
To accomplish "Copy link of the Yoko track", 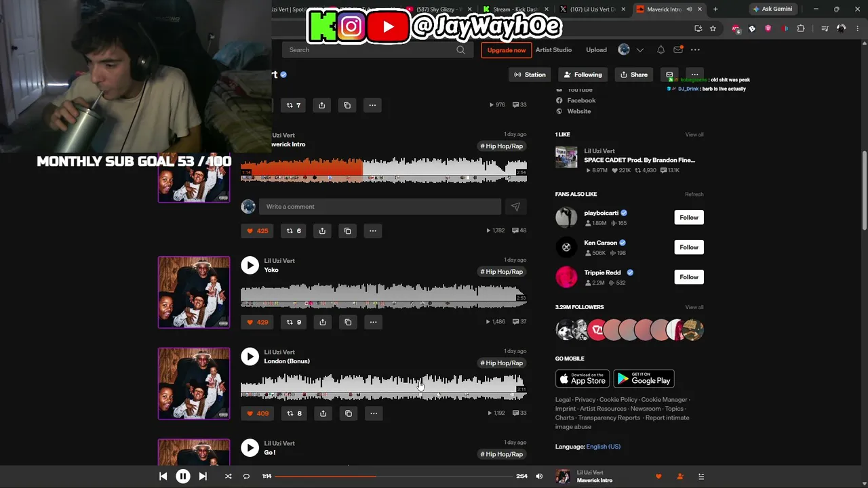I will pyautogui.click(x=349, y=322).
